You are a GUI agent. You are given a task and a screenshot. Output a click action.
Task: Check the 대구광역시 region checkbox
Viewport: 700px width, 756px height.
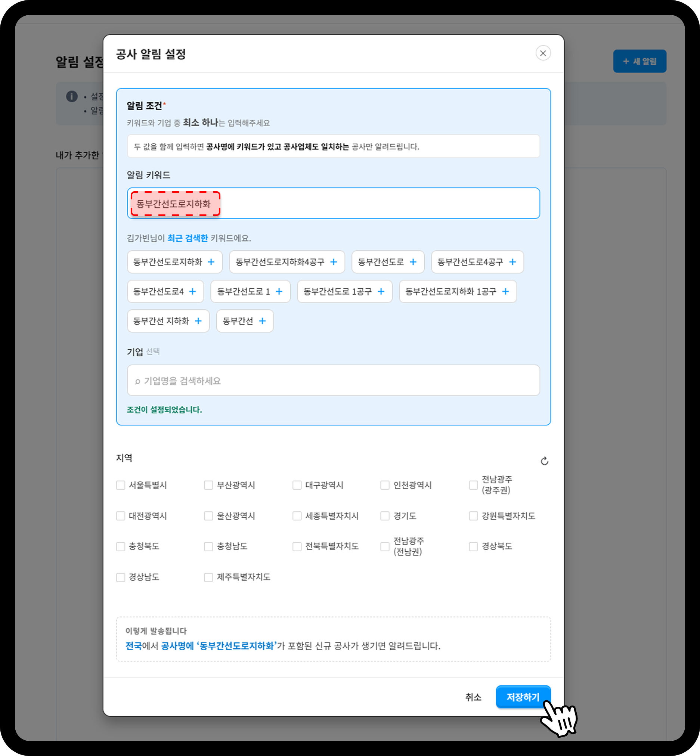click(x=297, y=485)
